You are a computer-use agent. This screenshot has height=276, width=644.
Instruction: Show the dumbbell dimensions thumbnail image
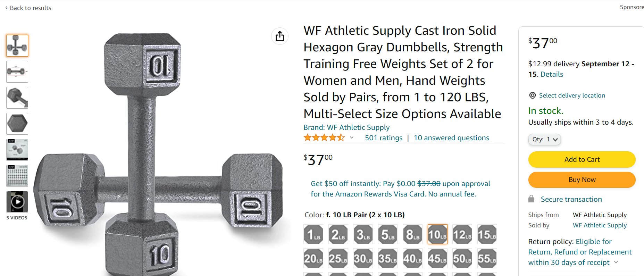pyautogui.click(x=17, y=72)
